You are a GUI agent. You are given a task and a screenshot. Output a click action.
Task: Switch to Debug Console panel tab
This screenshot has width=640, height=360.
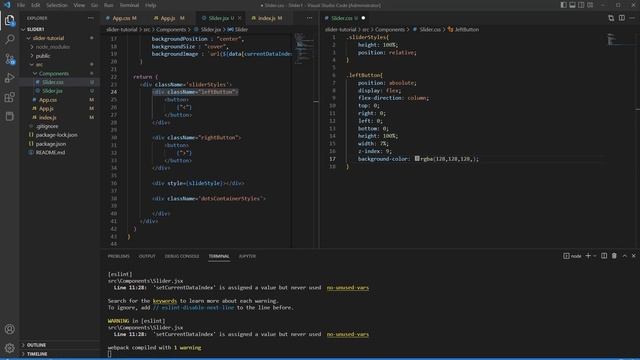(x=182, y=256)
